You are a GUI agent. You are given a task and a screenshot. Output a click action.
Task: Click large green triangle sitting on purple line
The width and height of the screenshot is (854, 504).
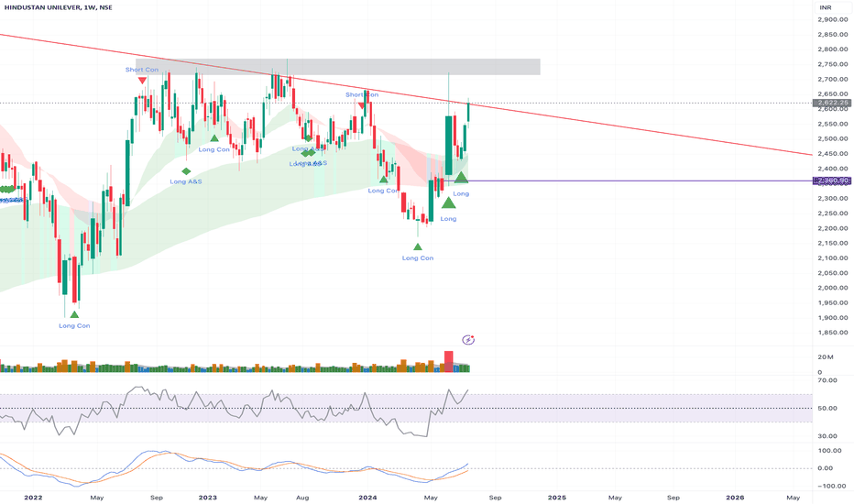(x=461, y=177)
